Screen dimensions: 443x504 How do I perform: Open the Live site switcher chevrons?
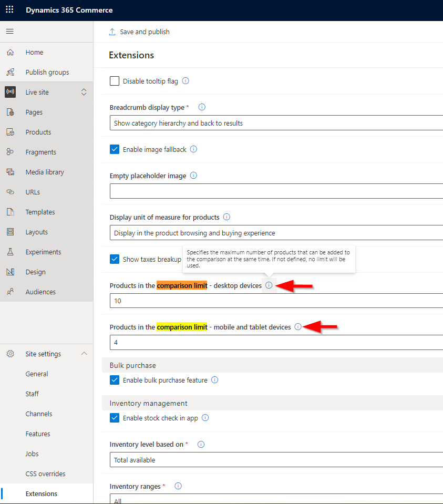point(84,92)
